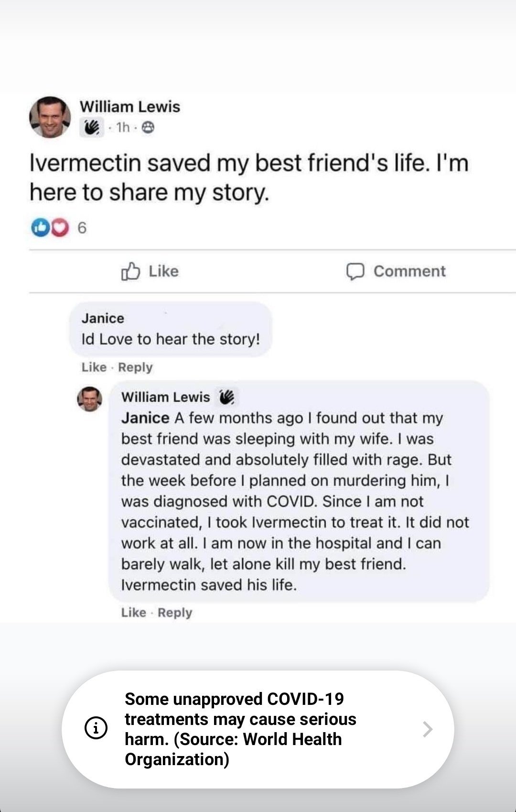The image size is (516, 812).
Task: Click the waving hand badge under author name
Action: coord(91,127)
